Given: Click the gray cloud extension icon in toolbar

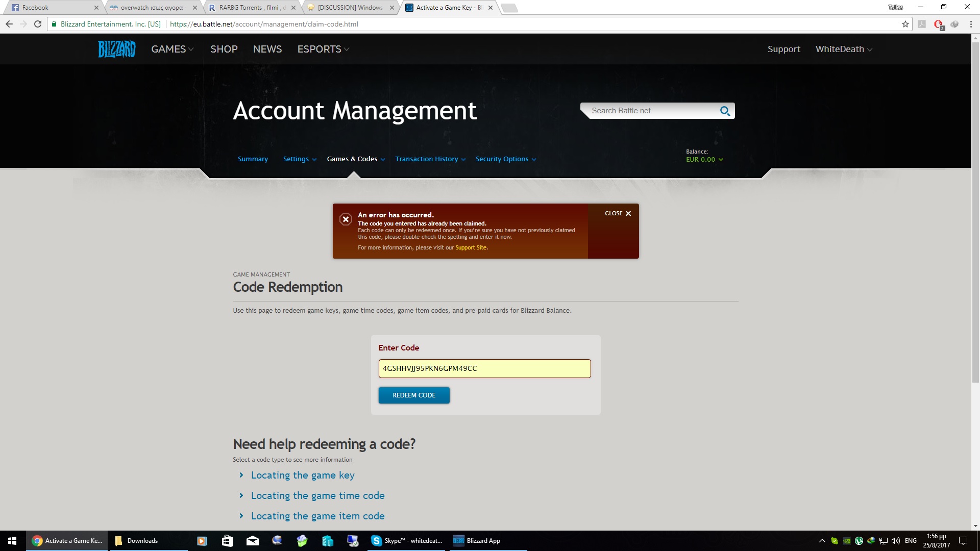Looking at the screenshot, I should click(954, 24).
